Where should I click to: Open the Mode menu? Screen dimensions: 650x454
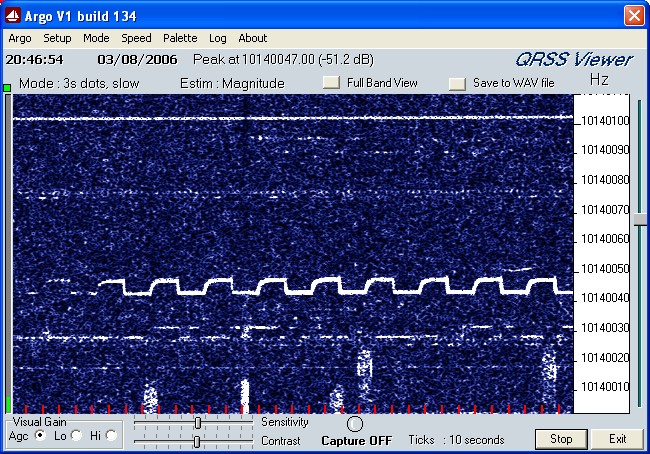(x=97, y=38)
